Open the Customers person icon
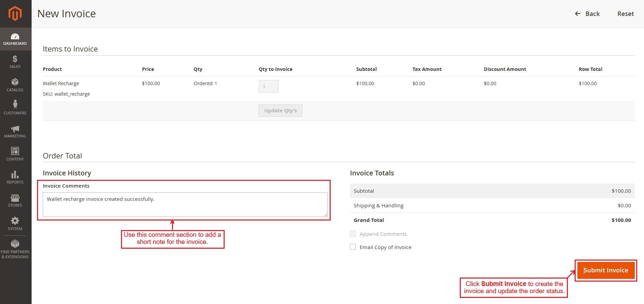 point(15,104)
